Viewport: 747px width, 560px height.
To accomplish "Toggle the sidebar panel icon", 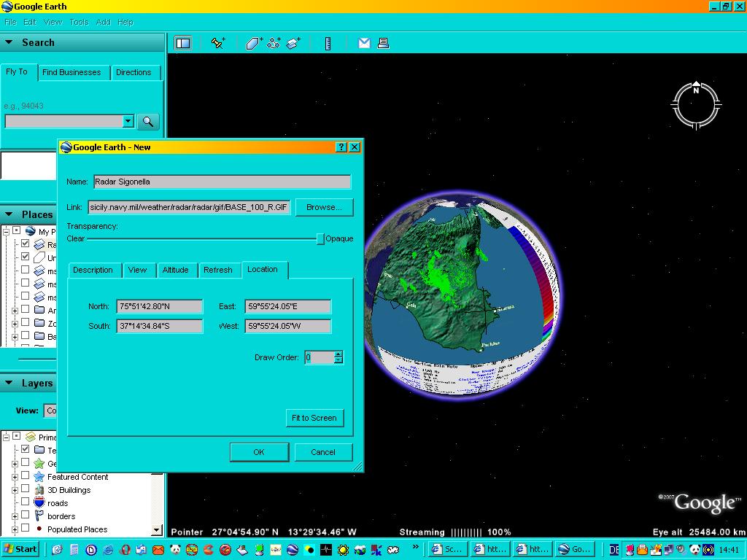I will tap(183, 44).
